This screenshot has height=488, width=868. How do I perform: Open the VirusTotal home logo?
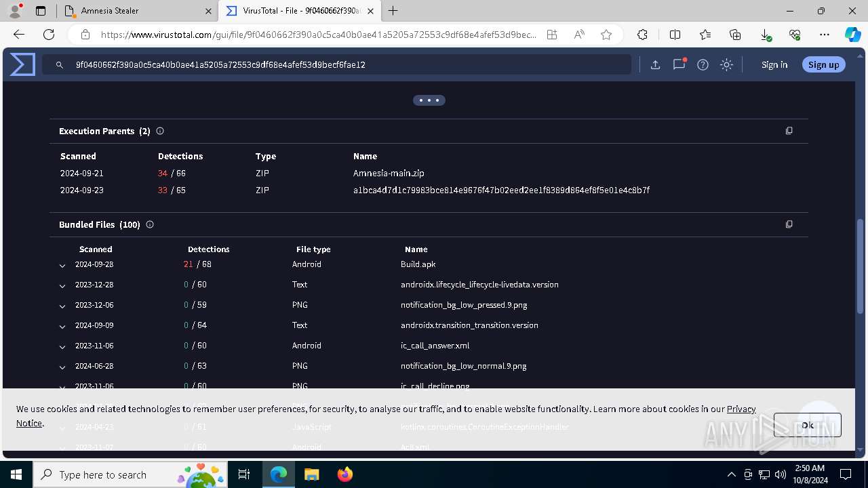tap(22, 64)
